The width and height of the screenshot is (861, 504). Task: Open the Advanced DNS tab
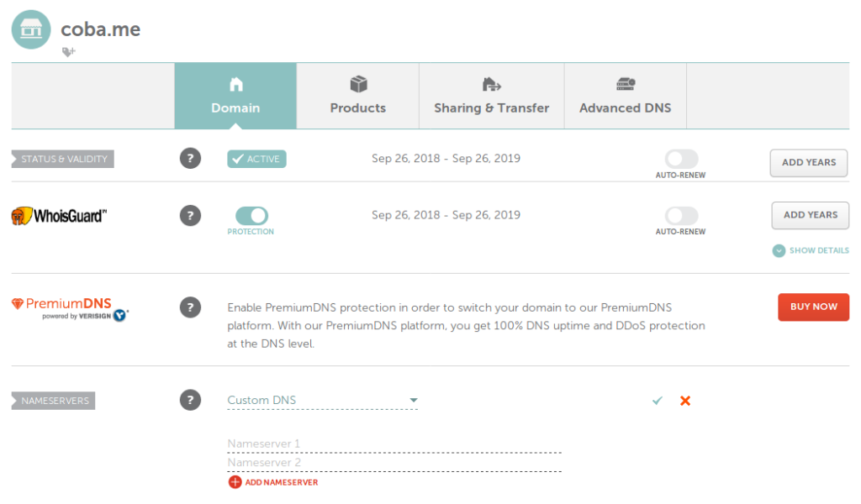tap(625, 97)
